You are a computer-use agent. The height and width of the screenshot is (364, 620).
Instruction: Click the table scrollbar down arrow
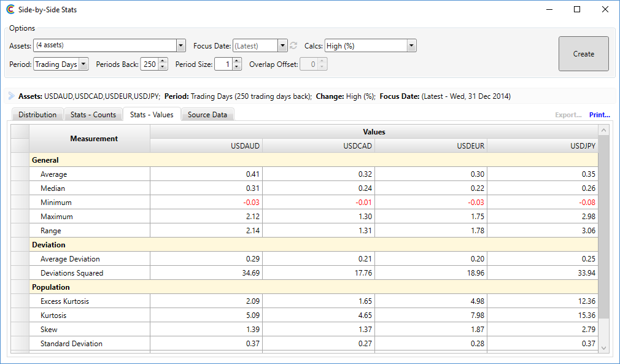[x=603, y=348]
